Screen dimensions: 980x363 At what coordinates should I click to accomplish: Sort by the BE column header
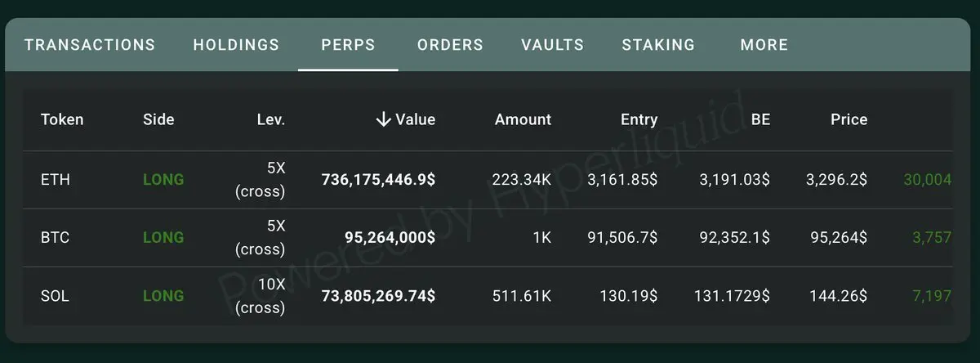pyautogui.click(x=760, y=119)
